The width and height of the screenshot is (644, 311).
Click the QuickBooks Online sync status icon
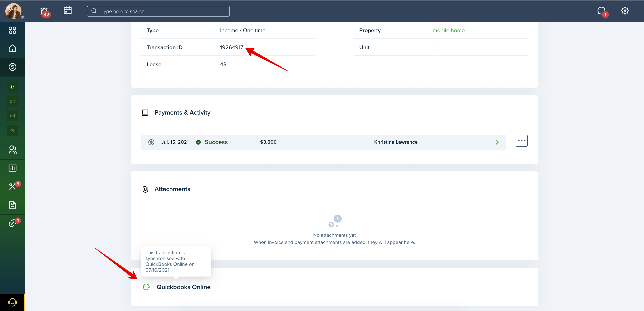[146, 287]
